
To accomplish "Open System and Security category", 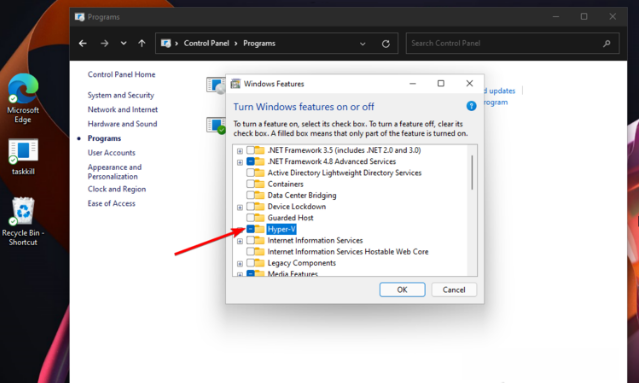I will [121, 95].
